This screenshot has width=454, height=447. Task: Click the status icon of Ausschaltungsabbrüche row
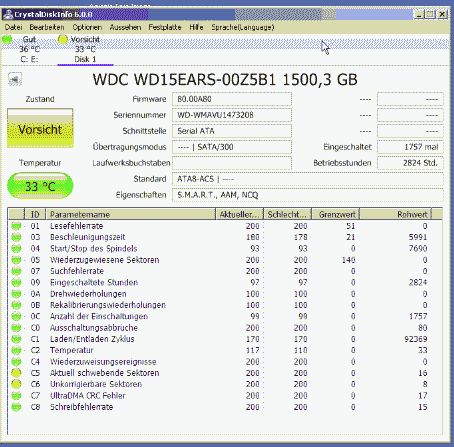coord(16,328)
